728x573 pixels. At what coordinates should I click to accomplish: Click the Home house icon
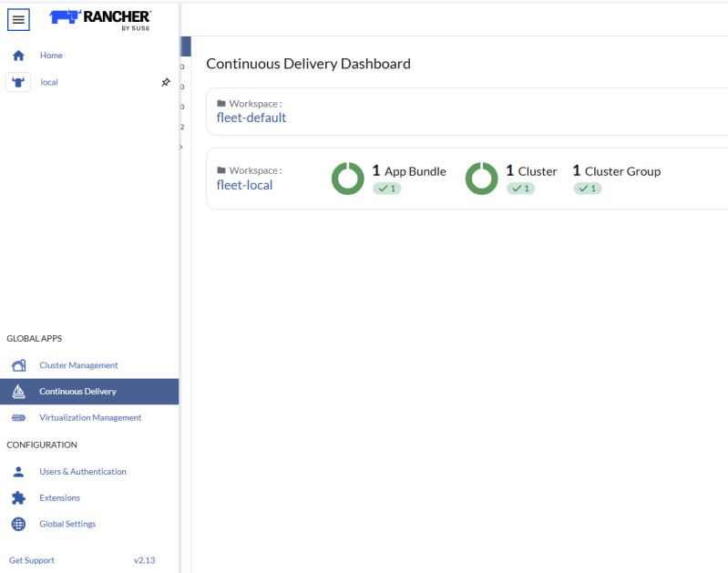(x=18, y=56)
